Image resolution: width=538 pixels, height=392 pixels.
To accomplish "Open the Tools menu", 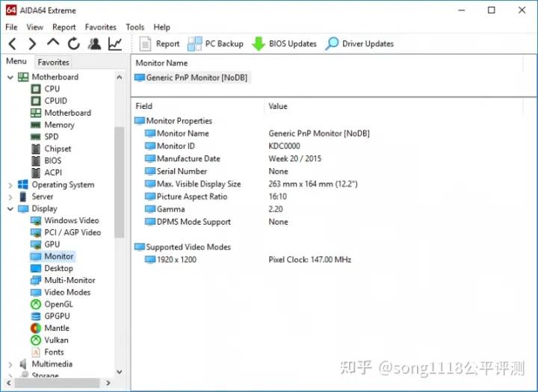I will click(x=135, y=27).
